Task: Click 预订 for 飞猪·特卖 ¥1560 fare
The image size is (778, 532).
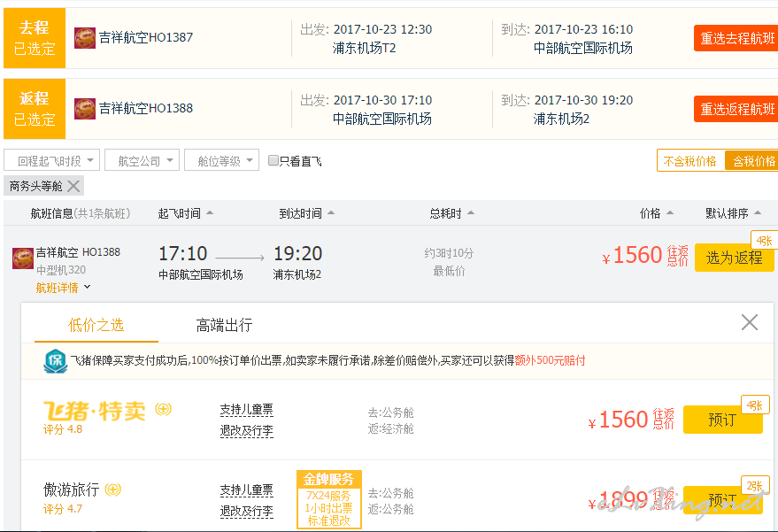Action: [723, 420]
